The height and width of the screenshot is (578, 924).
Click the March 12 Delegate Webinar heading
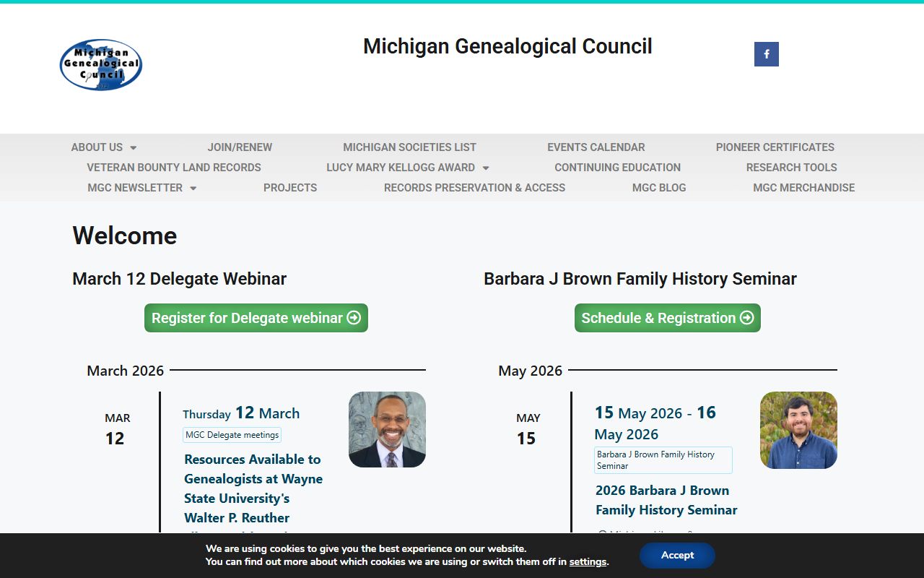coord(179,279)
